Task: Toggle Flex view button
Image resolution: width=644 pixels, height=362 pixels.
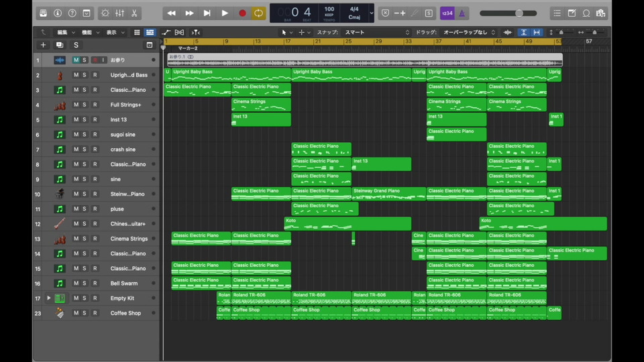Action: click(180, 32)
